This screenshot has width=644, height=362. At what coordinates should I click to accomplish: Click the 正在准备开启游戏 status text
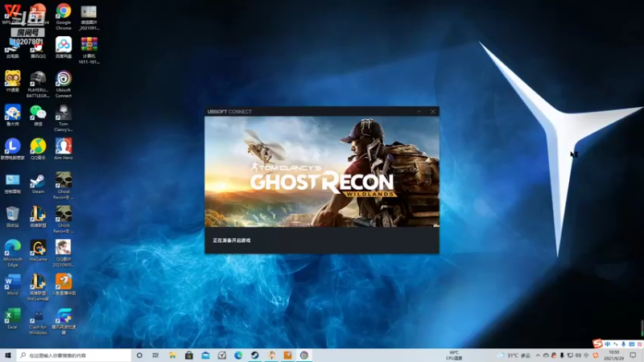(232, 240)
